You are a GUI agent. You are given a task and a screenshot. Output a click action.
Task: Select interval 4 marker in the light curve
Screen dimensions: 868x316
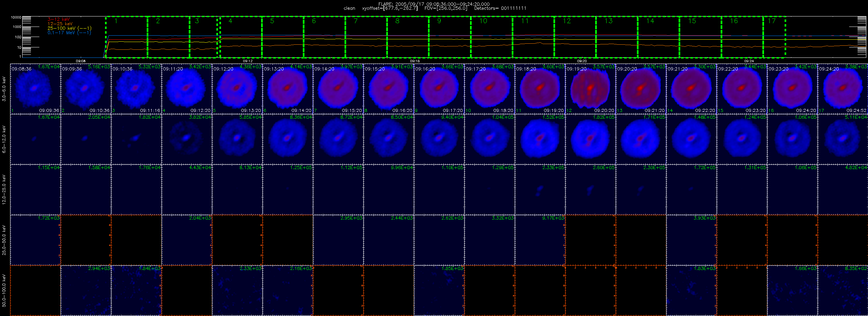[x=230, y=21]
